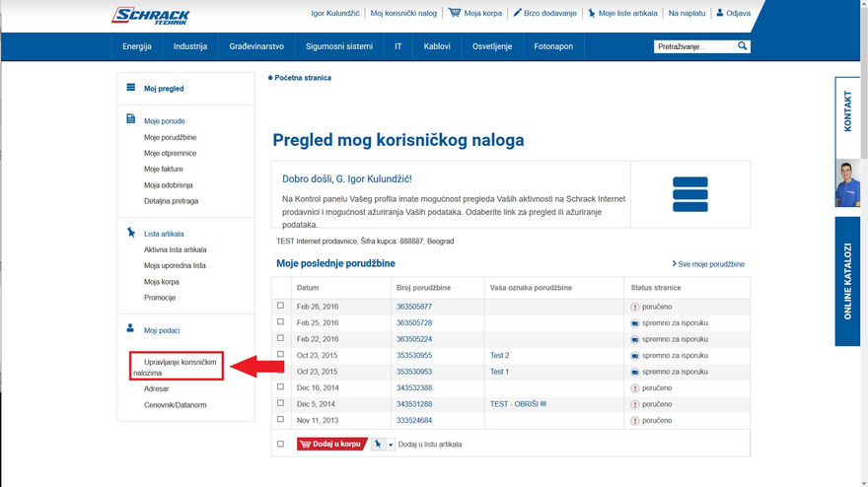Click the truck status icon for order 353530955
The image size is (868, 487).
click(635, 356)
